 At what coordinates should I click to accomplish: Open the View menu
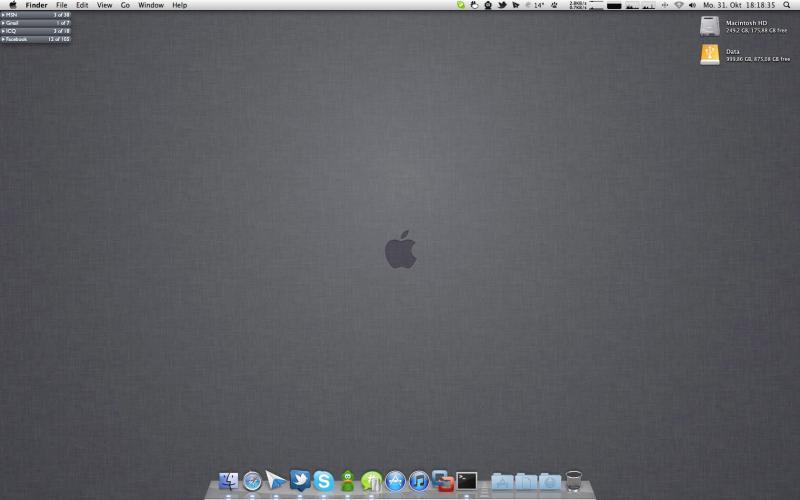pyautogui.click(x=105, y=5)
